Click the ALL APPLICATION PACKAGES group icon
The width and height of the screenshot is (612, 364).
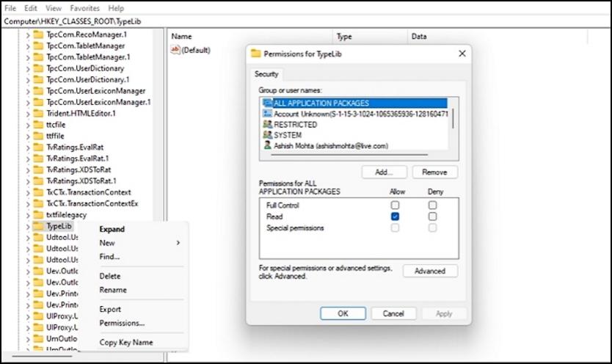(x=266, y=103)
